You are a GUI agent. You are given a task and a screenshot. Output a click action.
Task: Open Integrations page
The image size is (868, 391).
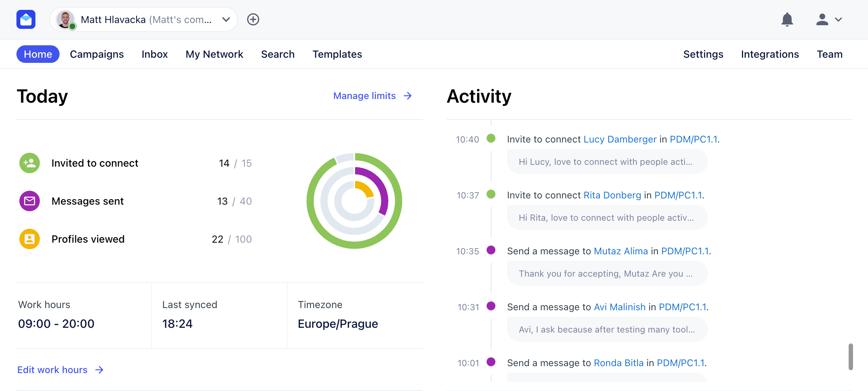pyautogui.click(x=770, y=54)
